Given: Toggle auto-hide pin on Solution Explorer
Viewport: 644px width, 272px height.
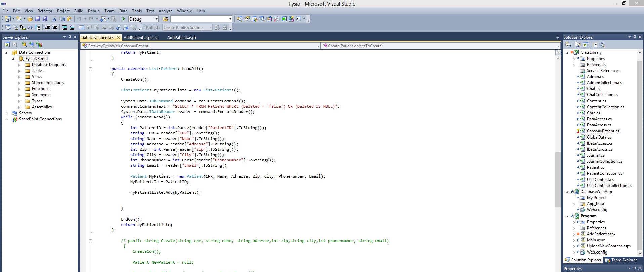Looking at the screenshot, I should [635, 37].
